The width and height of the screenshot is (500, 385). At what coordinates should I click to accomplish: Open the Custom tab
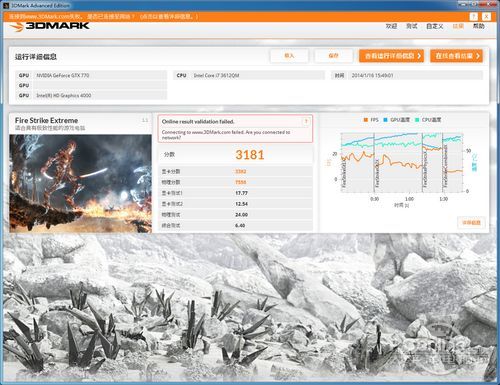(435, 26)
